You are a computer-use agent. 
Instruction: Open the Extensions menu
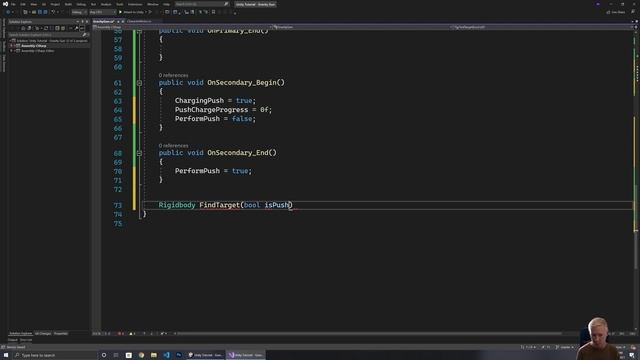point(135,4)
